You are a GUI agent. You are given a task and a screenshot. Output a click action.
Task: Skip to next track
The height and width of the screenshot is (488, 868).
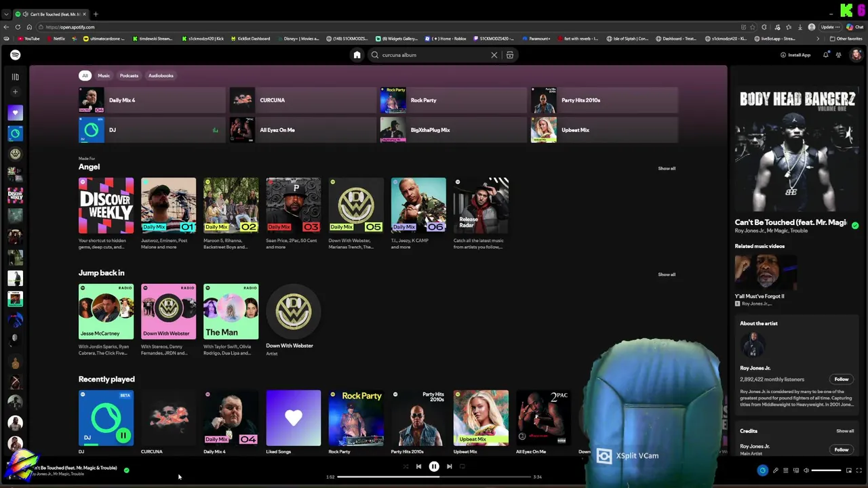pyautogui.click(x=449, y=466)
